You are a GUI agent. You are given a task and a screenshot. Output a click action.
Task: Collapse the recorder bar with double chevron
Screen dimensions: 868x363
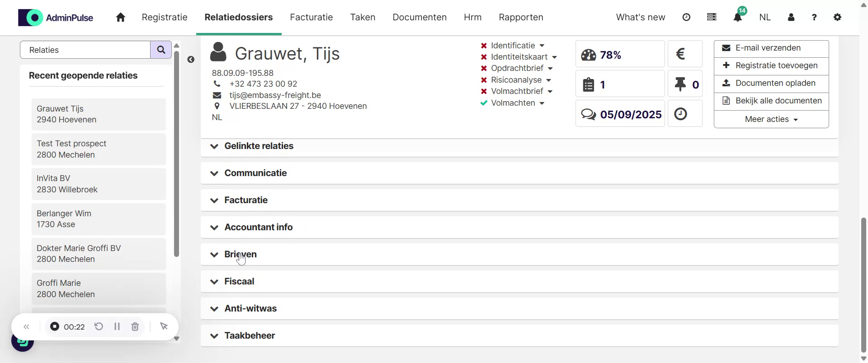[26, 326]
